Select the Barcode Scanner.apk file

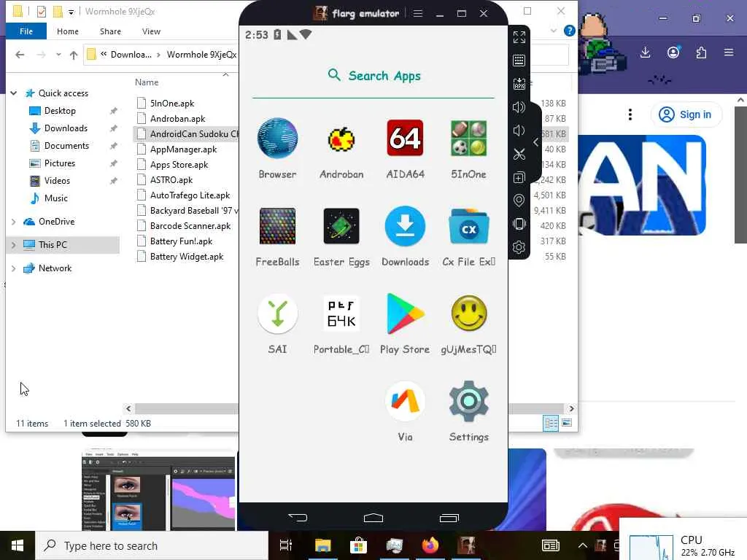(x=190, y=226)
